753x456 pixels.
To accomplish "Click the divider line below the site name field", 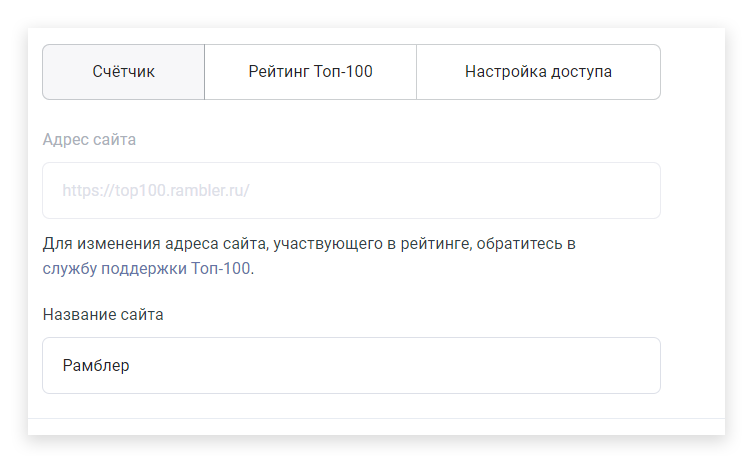I will [376, 419].
